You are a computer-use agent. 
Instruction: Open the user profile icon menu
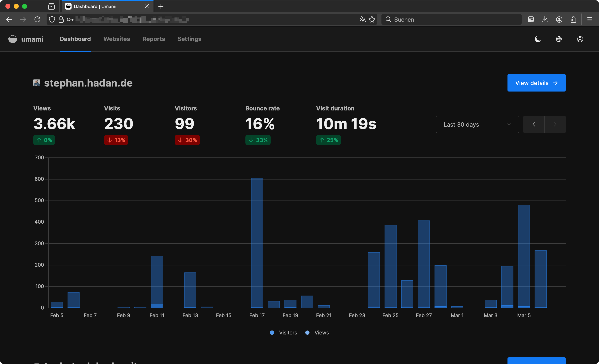pyautogui.click(x=580, y=39)
